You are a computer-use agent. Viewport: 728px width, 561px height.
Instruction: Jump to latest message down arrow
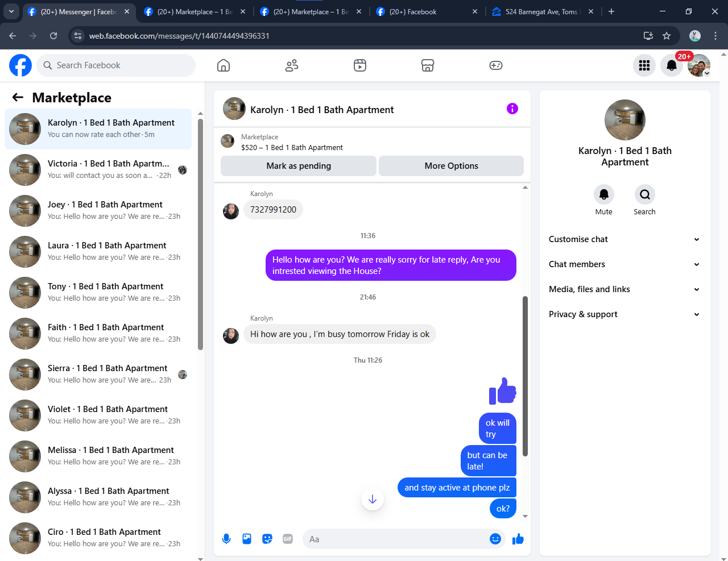click(373, 499)
